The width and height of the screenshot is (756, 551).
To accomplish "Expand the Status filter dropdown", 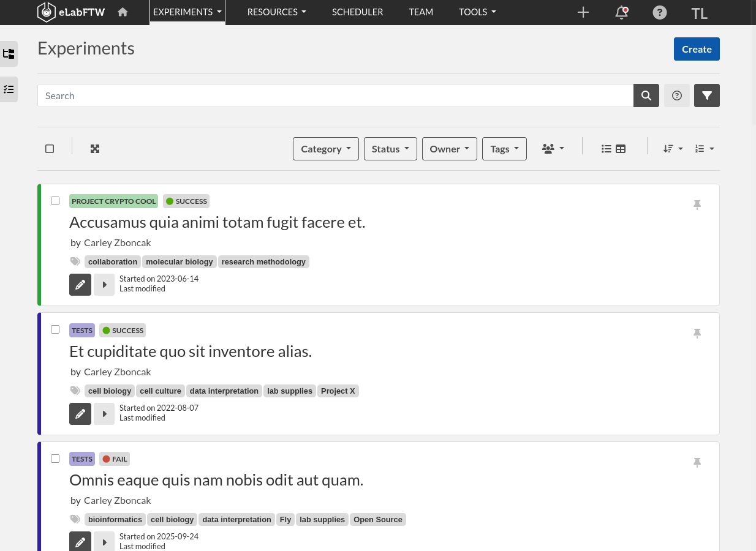I will (x=390, y=149).
